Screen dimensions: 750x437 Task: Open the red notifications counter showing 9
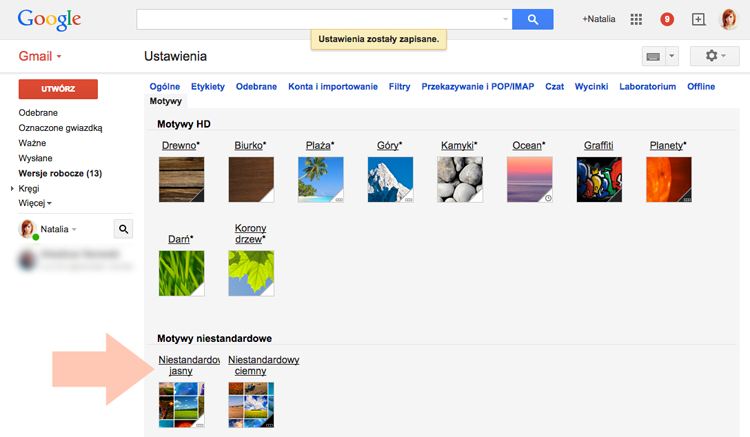coord(667,19)
